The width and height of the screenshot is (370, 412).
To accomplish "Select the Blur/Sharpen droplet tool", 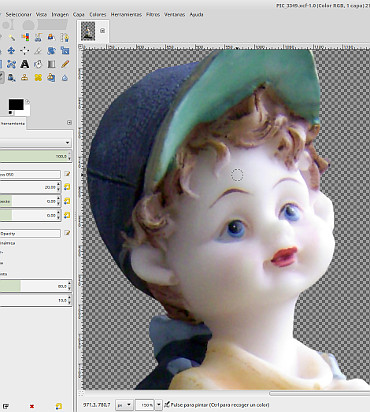I will pos(65,78).
